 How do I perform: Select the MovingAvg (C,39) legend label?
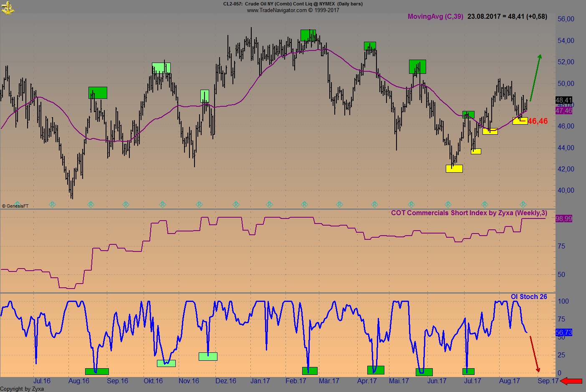tap(435, 17)
